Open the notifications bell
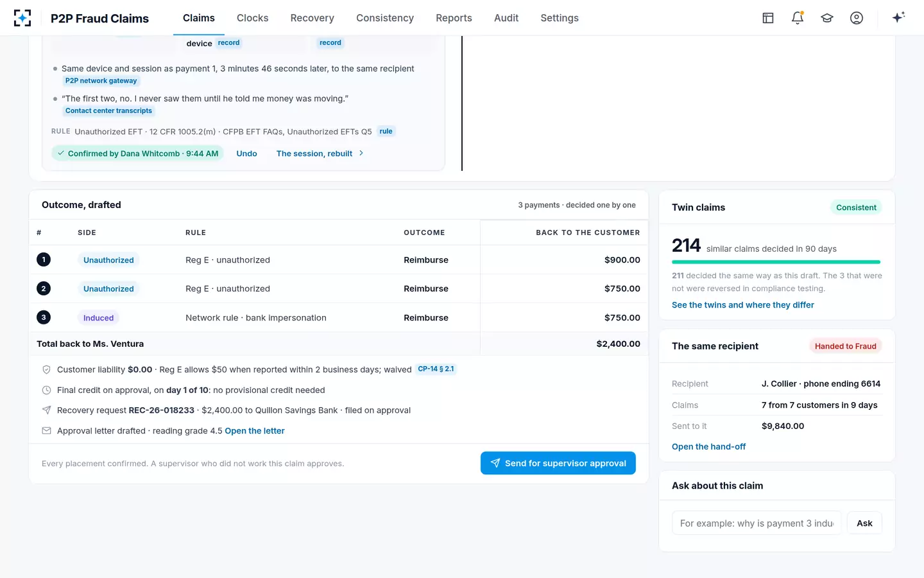This screenshot has height=578, width=924. click(x=798, y=18)
